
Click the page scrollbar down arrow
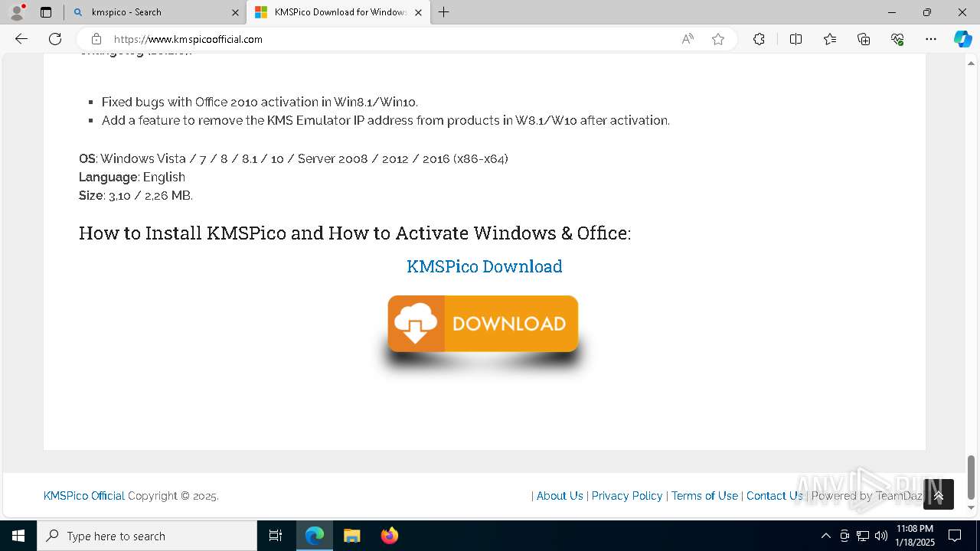coord(972,507)
